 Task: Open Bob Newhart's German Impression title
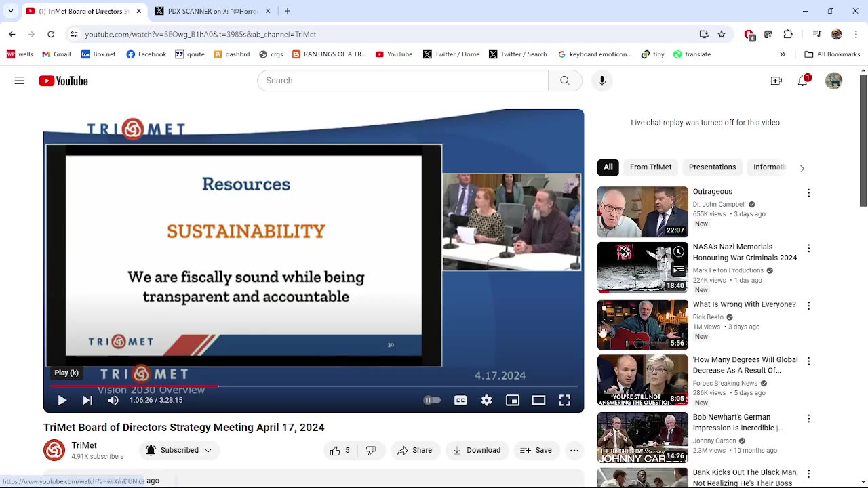pos(738,423)
